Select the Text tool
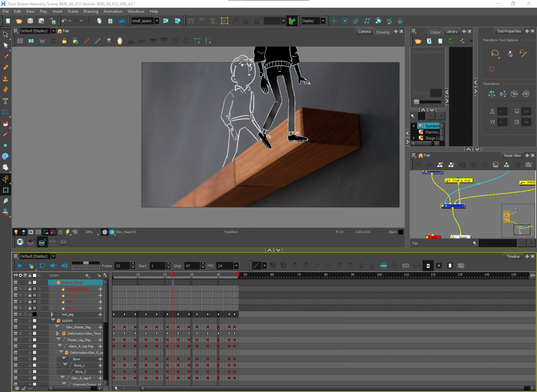 [x=6, y=101]
